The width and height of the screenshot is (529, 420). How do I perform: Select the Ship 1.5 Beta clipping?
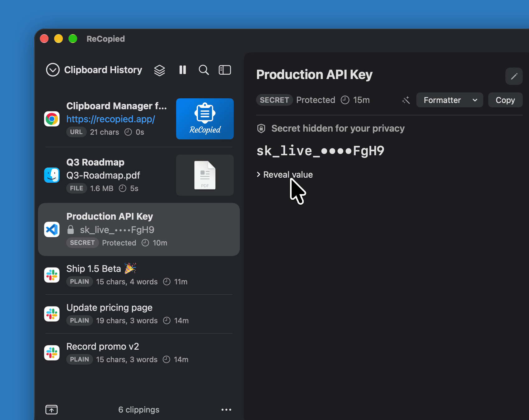click(x=139, y=275)
